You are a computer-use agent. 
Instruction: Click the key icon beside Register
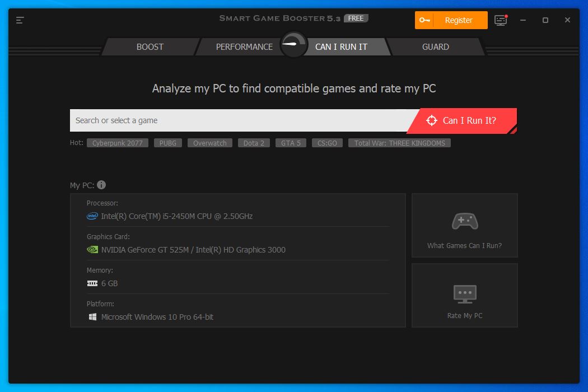point(424,20)
